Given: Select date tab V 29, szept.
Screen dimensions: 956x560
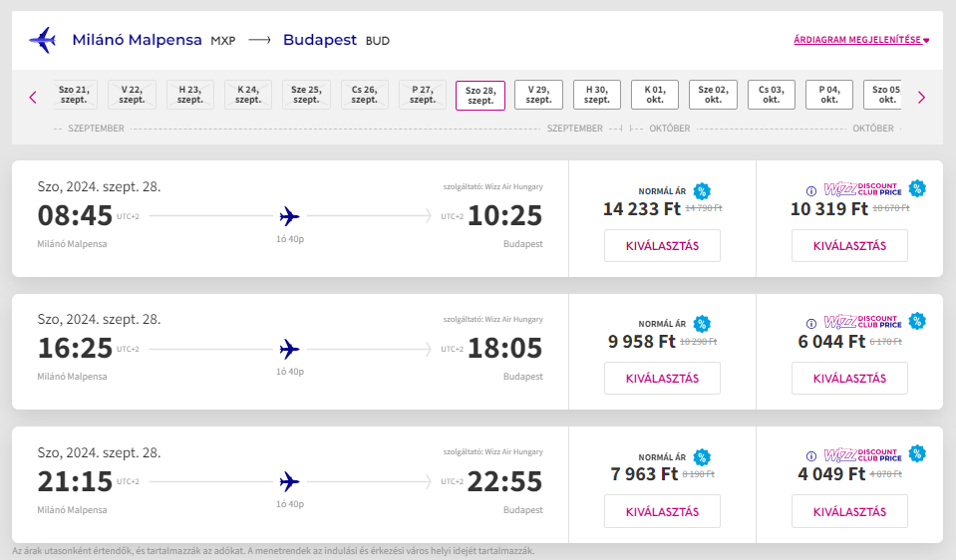Looking at the screenshot, I should (538, 95).
